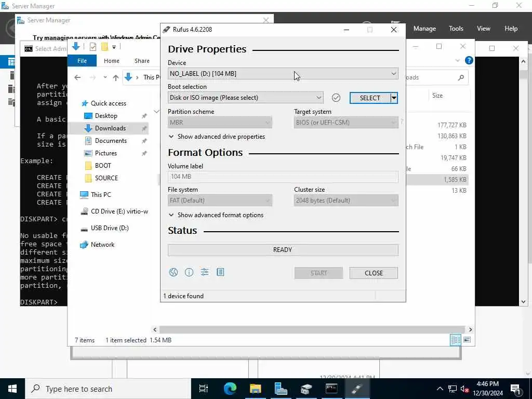
Task: Open the Manage menu in Server Manager
Action: (x=424, y=29)
